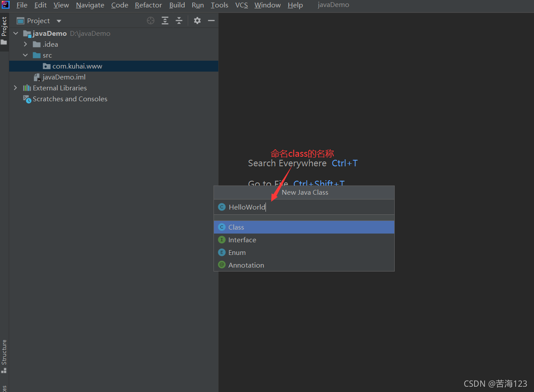The image size is (534, 392).
Task: Click the Class 'C' icon in list
Action: point(222,227)
